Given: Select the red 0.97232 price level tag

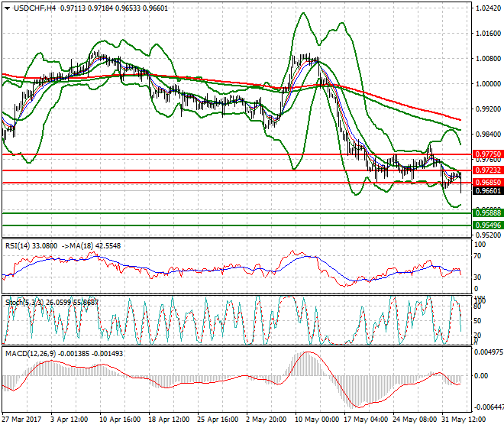Looking at the screenshot, I should [x=487, y=170].
